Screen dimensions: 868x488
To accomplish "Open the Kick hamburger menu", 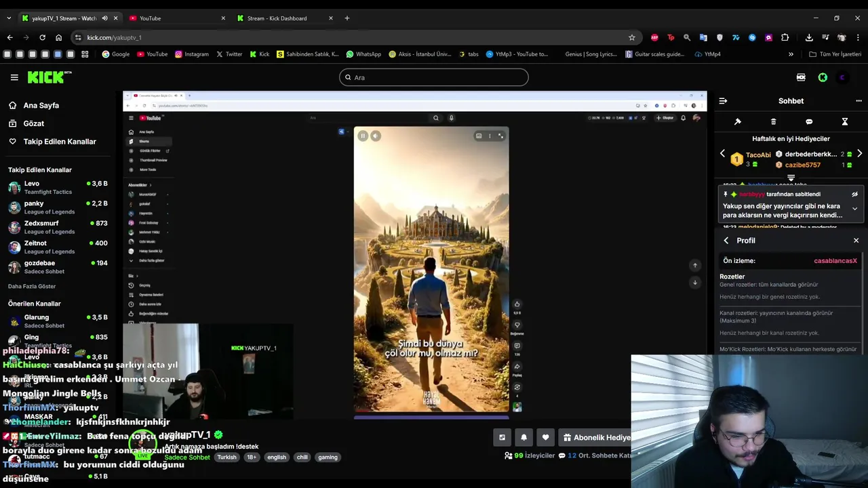I will coord(14,77).
